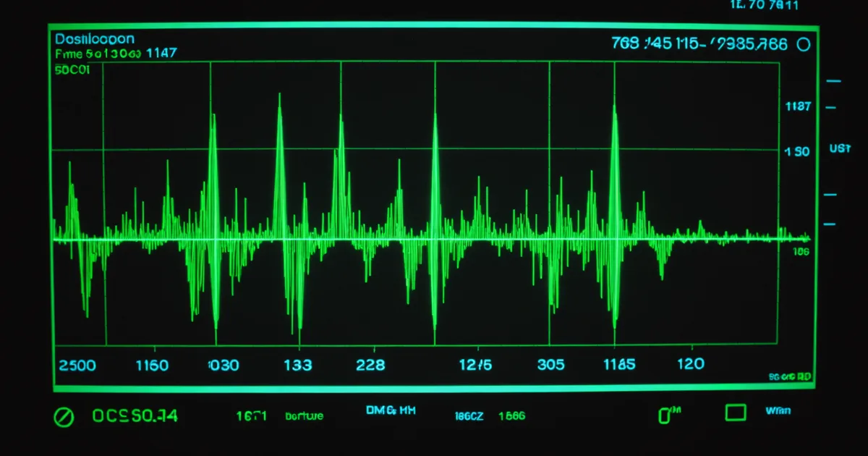Click the '133' time axis label
This screenshot has width=868, height=456.
click(298, 365)
